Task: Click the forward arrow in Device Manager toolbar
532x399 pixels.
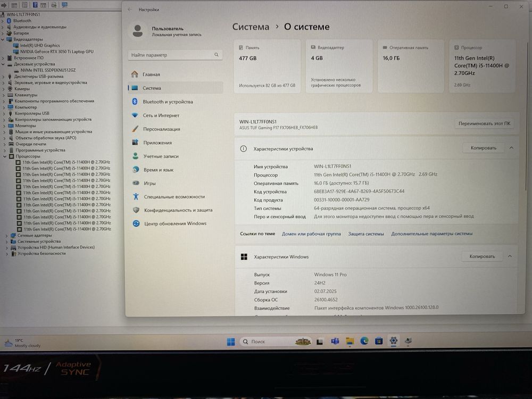Action: pos(4,5)
